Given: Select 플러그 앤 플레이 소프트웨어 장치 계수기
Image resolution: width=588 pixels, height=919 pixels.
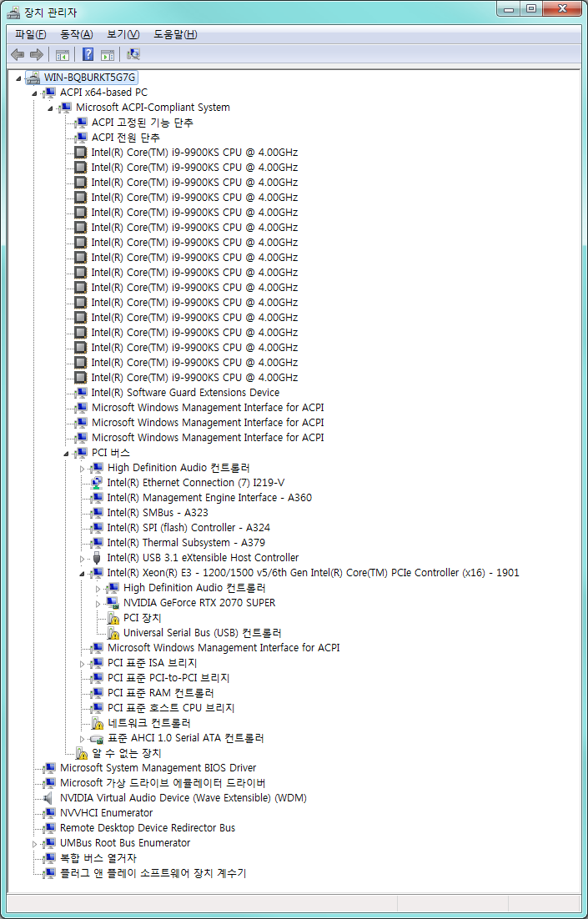Looking at the screenshot, I should (x=153, y=873).
